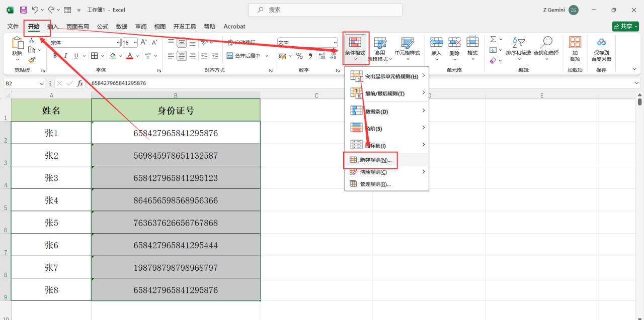
Task: Expand the Merge & Center (合并后居中) dropdown arrow
Action: [x=267, y=56]
